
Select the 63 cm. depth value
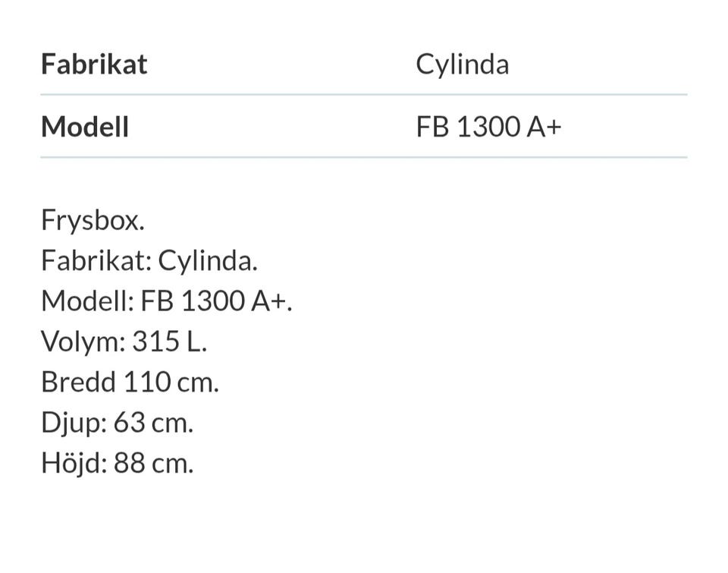153,422
